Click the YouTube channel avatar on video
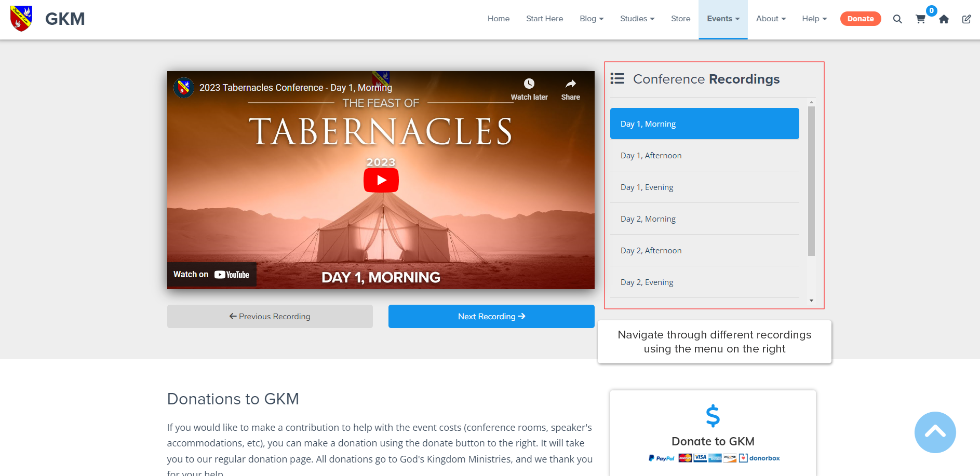The width and height of the screenshot is (980, 476). (184, 88)
